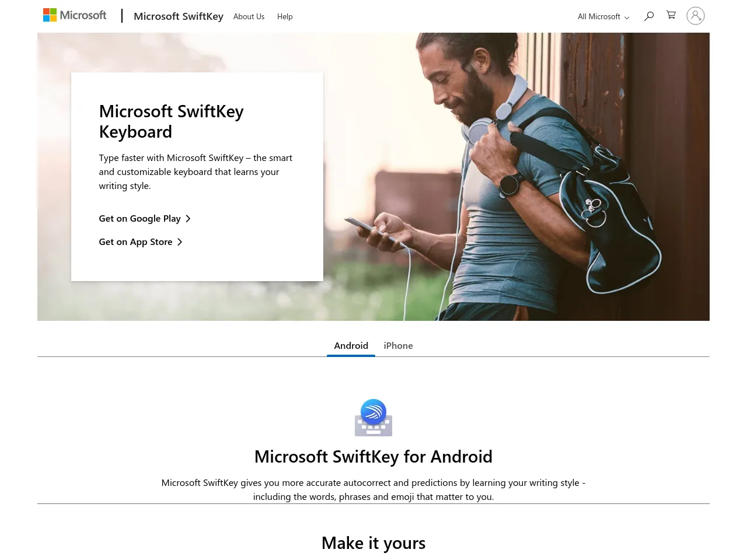Select the Android tab
This screenshot has height=560, width=747.
[351, 345]
